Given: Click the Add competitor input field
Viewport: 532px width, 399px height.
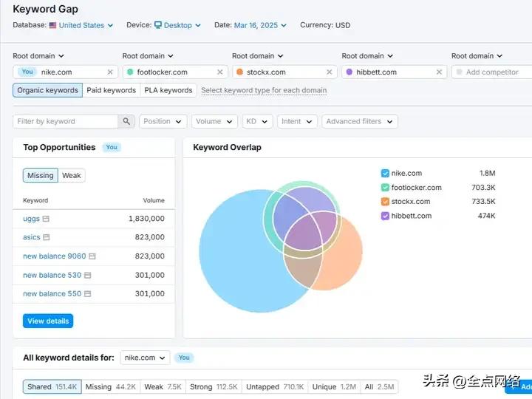Looking at the screenshot, I should pos(492,72).
